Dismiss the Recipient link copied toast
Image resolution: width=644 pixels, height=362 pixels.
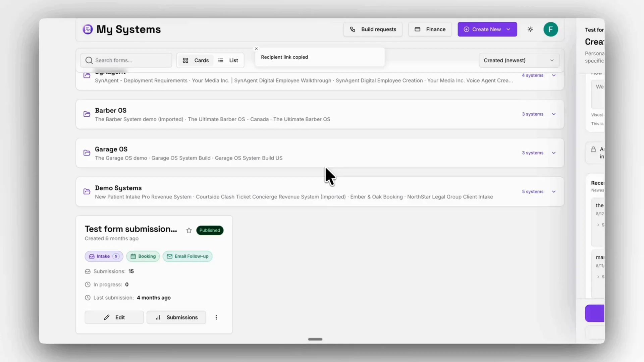click(256, 49)
